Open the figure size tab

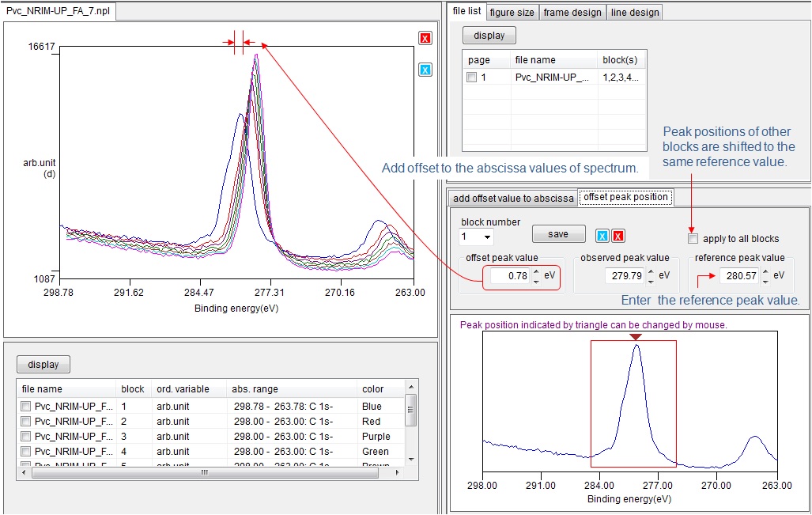(512, 13)
